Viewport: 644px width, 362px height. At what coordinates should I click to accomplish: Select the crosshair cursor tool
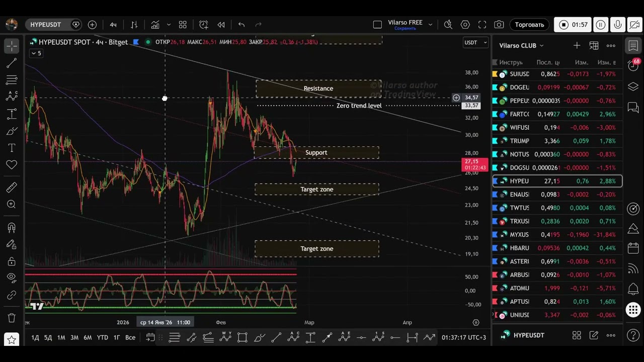(12, 46)
